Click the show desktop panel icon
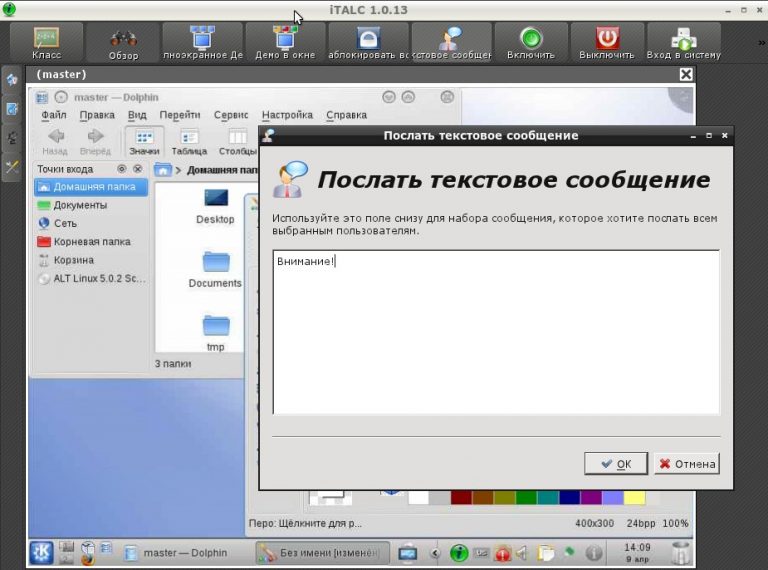Screen dimensions: 768x570 pyautogui.click(x=408, y=553)
